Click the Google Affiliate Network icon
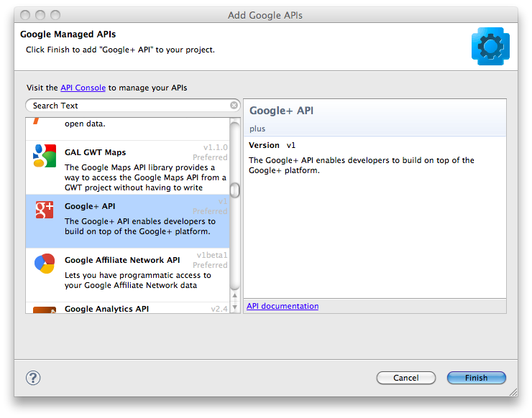Image resolution: width=532 pixels, height=418 pixels. tap(45, 264)
